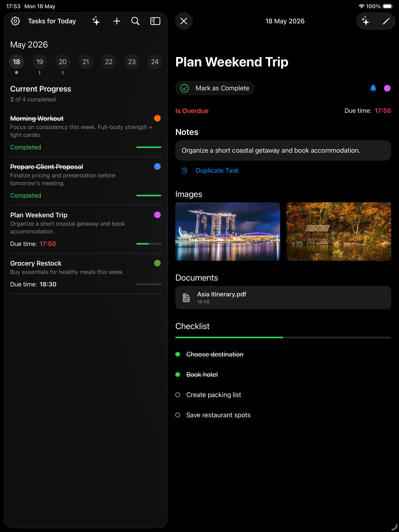Click 18 May 2026 header date
Screen dimensions: 399x532
tap(285, 21)
